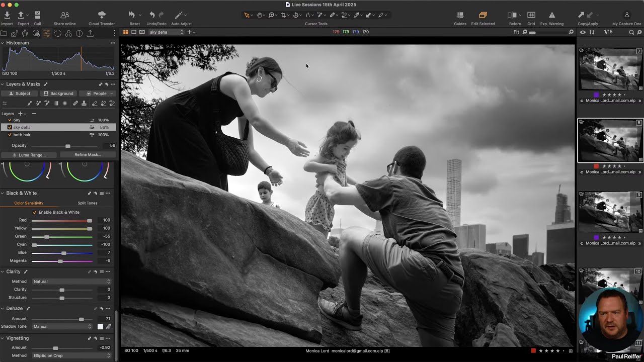Toggle the Guides overlay icon
The height and width of the screenshot is (362, 644).
point(460,15)
